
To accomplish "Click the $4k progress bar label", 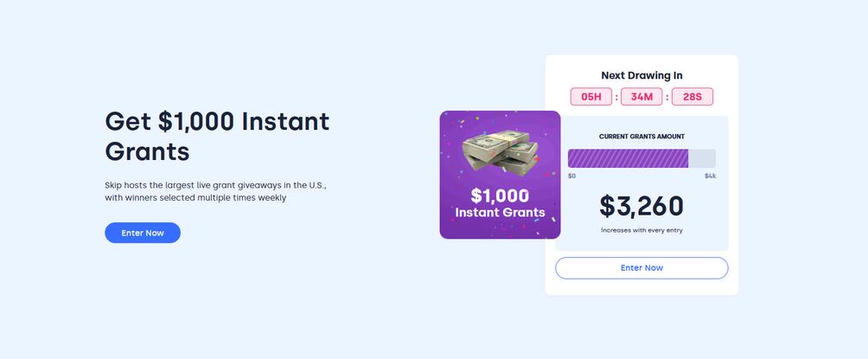I will (710, 176).
